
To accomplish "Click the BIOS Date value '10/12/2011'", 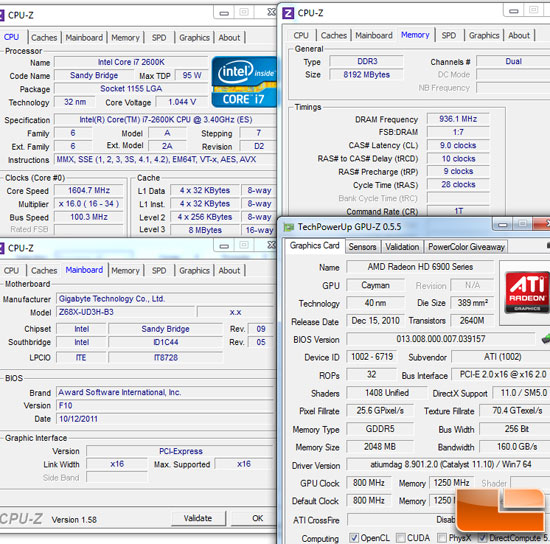I will (165, 419).
